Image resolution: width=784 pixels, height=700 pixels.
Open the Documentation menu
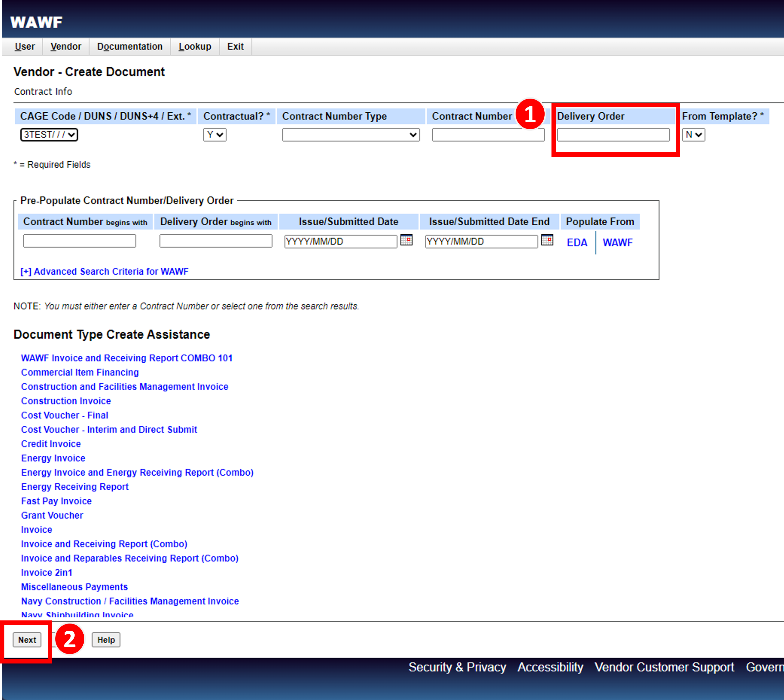tap(129, 46)
